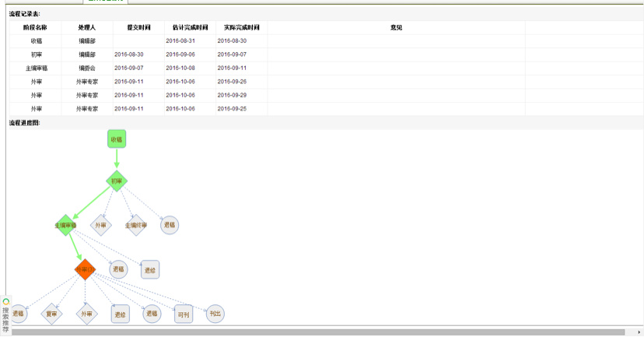Click the green 收稿 node in the flowchart
Image resolution: width=644 pixels, height=337 pixels.
(x=117, y=139)
